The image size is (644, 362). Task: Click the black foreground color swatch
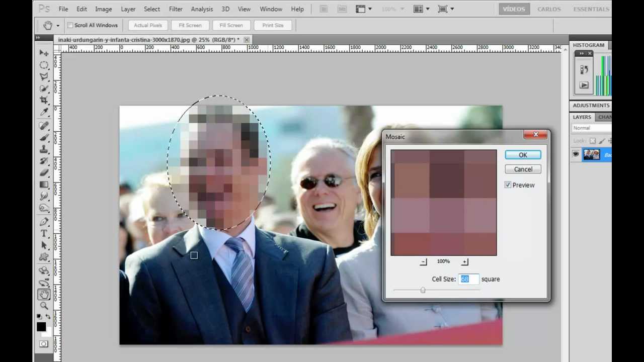[41, 327]
